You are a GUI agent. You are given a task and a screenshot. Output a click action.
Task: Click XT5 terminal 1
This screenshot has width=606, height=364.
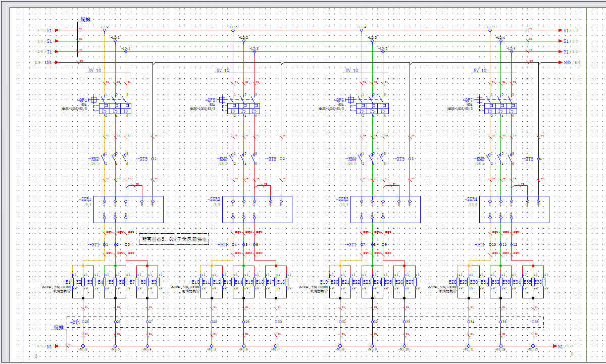[153, 159]
